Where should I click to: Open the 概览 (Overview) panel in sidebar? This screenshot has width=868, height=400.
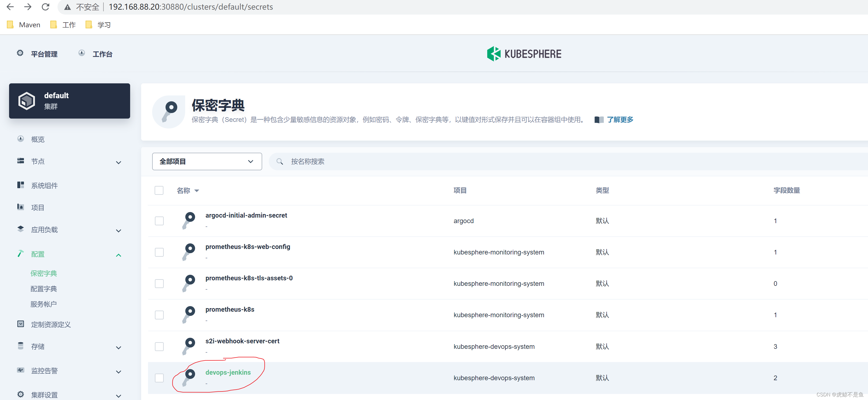click(37, 139)
